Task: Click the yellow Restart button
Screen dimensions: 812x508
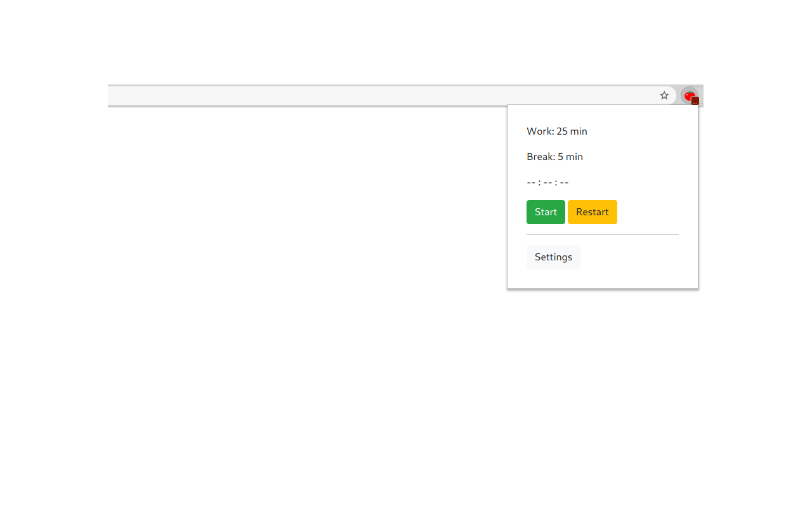Action: click(592, 211)
